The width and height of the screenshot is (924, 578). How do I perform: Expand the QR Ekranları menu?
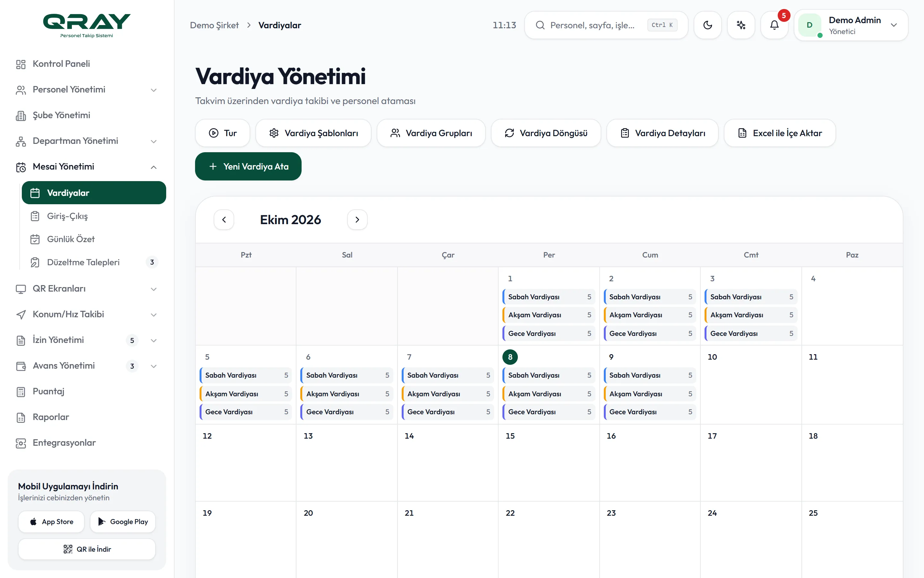pos(87,289)
